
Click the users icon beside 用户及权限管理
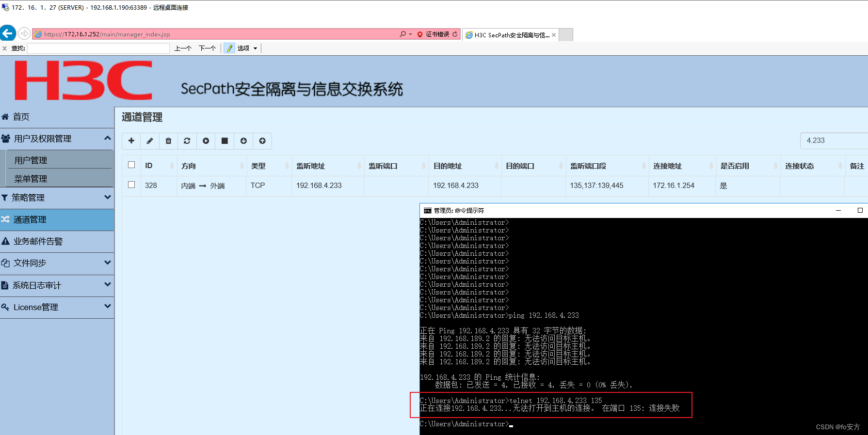(x=6, y=139)
